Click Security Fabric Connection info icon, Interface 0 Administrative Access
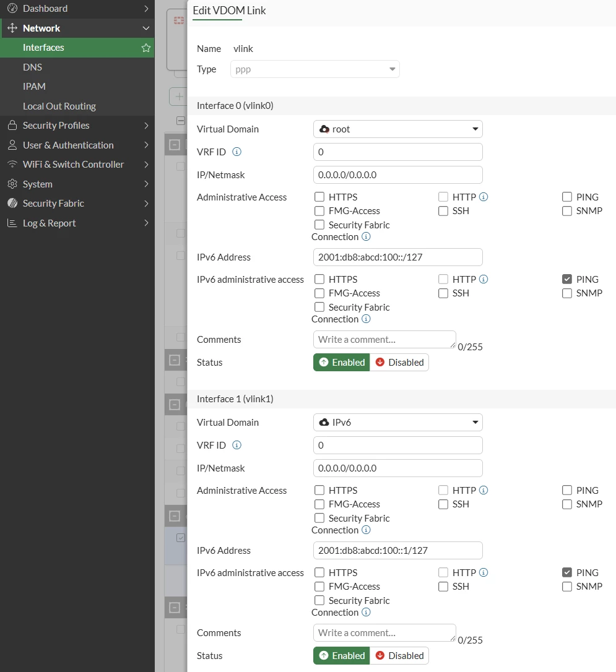Screen dimensions: 616x672 pyautogui.click(x=366, y=236)
